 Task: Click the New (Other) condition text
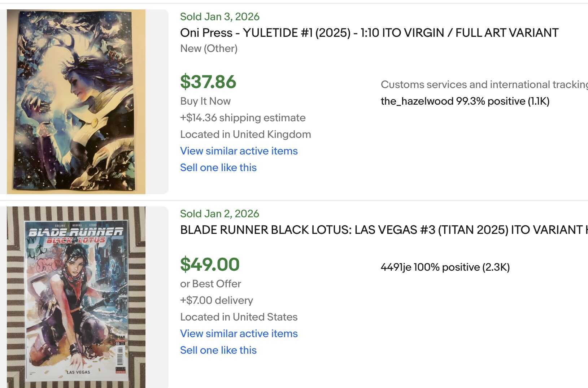pyautogui.click(x=209, y=48)
